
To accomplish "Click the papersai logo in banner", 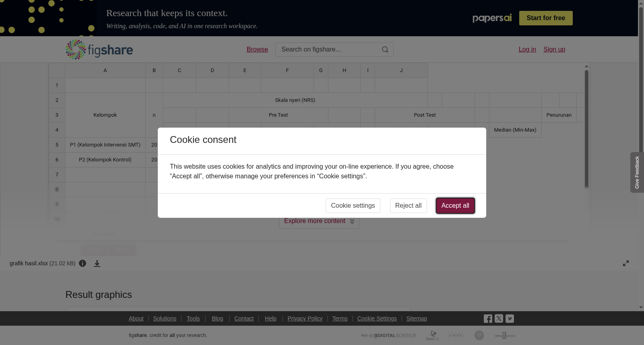I will pyautogui.click(x=492, y=18).
